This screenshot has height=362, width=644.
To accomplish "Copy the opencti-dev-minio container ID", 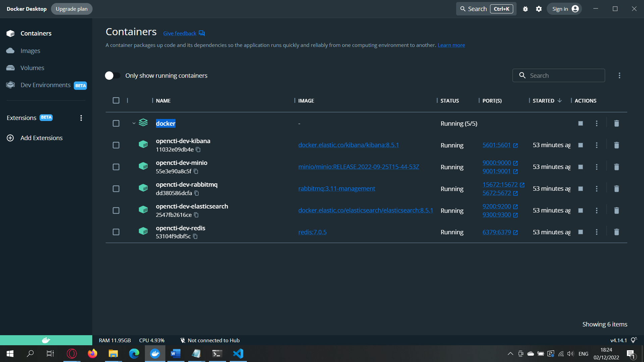I will click(196, 171).
